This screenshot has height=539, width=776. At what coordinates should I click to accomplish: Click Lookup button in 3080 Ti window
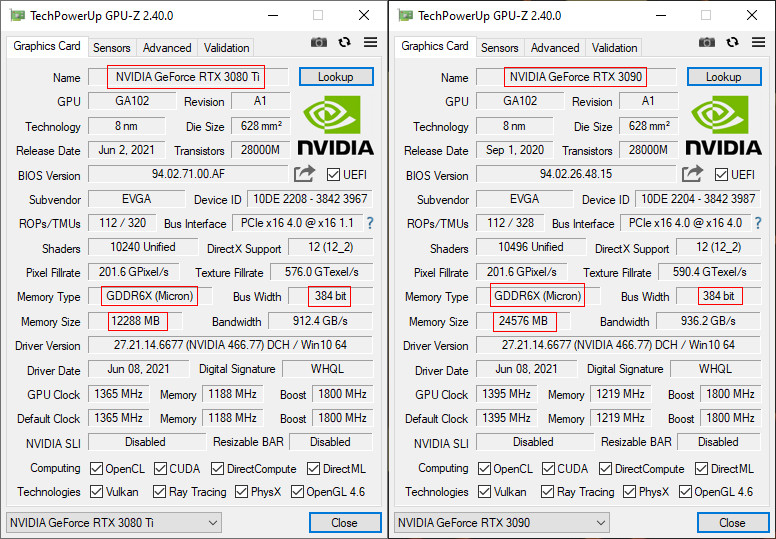(x=336, y=77)
